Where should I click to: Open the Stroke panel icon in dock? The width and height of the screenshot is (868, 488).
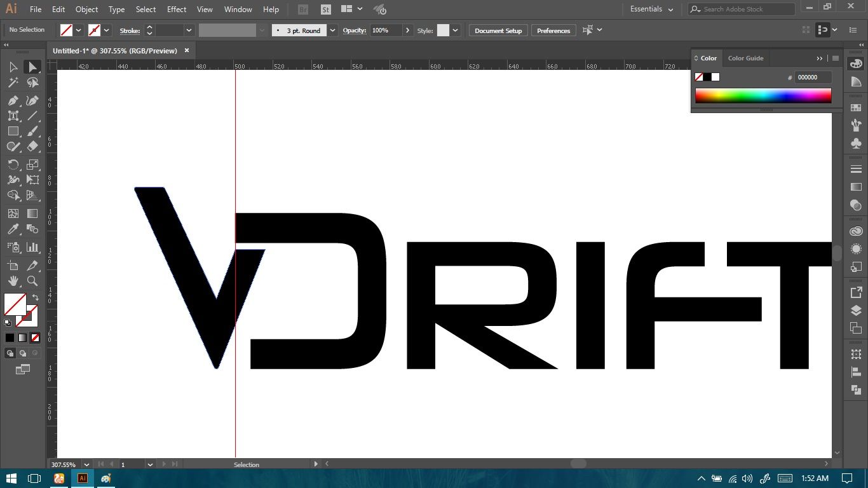click(x=856, y=169)
